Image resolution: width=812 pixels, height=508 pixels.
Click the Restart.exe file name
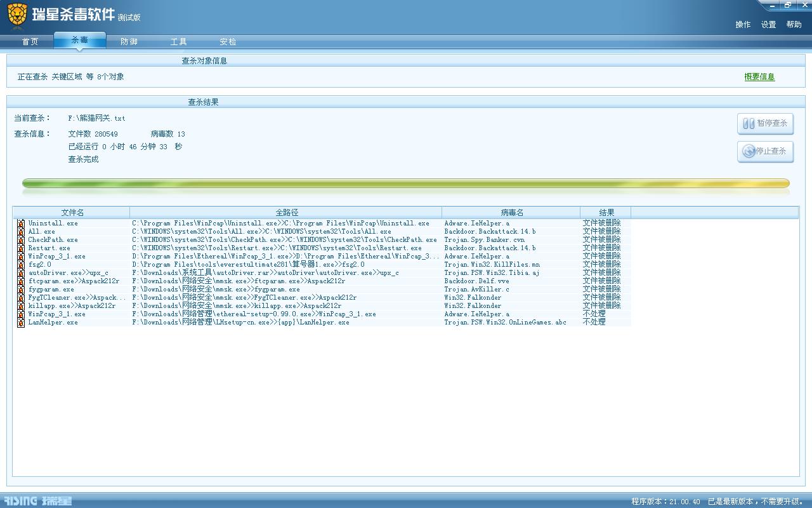[49, 248]
